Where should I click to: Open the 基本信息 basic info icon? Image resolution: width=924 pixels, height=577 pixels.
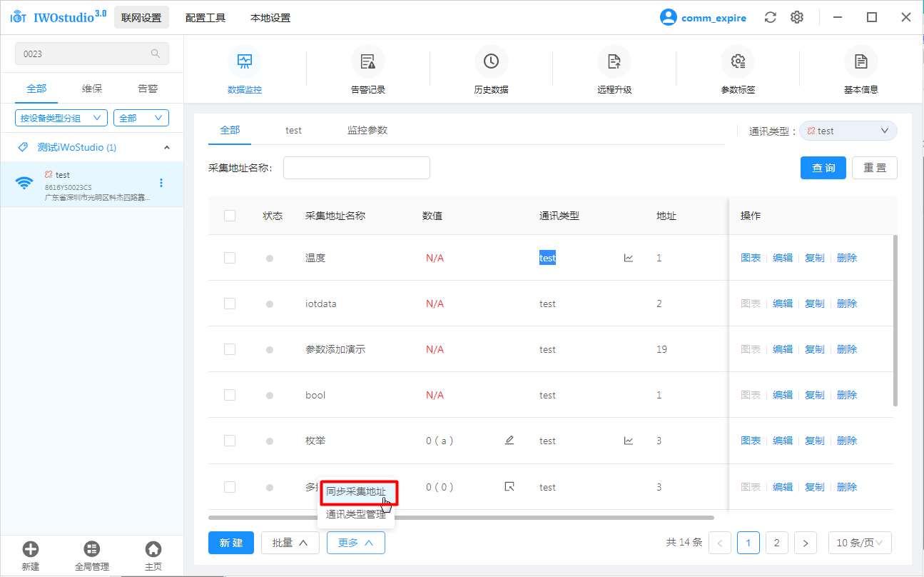860,62
